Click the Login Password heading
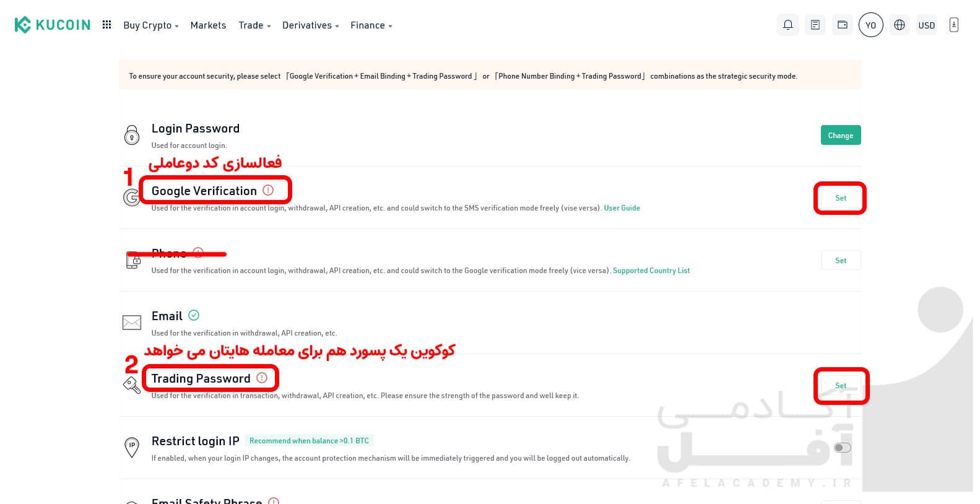The width and height of the screenshot is (980, 504). pos(196,128)
